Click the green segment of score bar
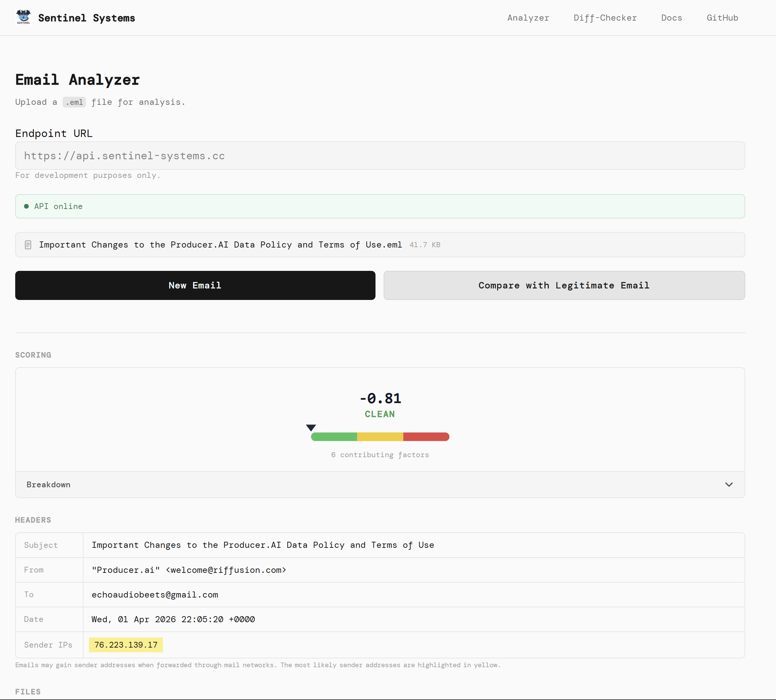Image resolution: width=776 pixels, height=700 pixels. 334,437
